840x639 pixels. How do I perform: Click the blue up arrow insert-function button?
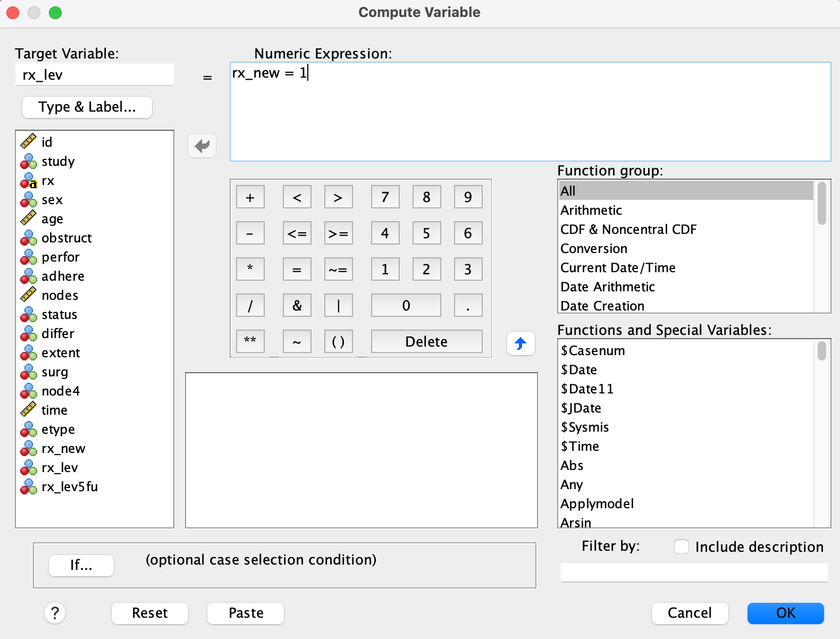(x=520, y=343)
